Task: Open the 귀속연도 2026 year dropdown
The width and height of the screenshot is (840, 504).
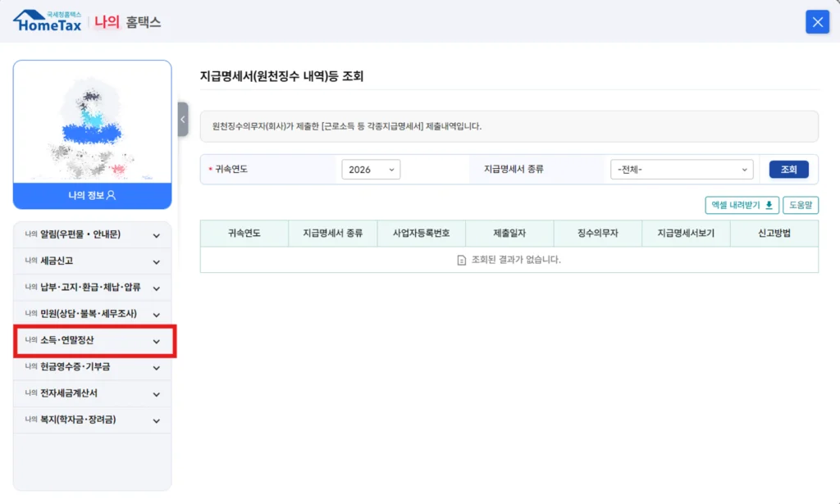Action: coord(371,170)
